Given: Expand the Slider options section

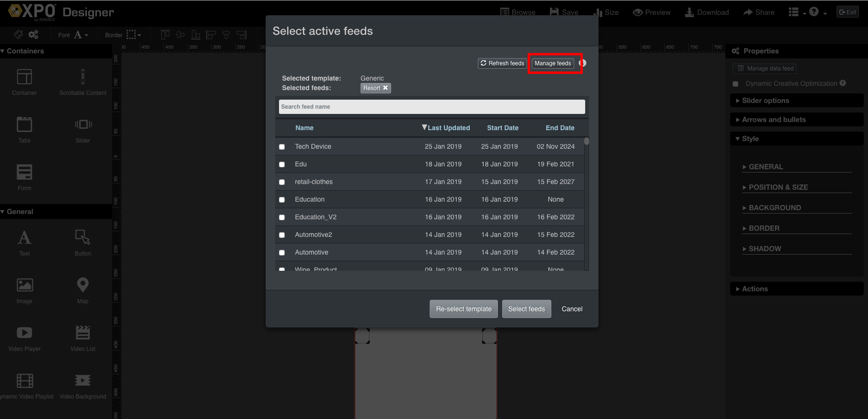Looking at the screenshot, I should (765, 101).
